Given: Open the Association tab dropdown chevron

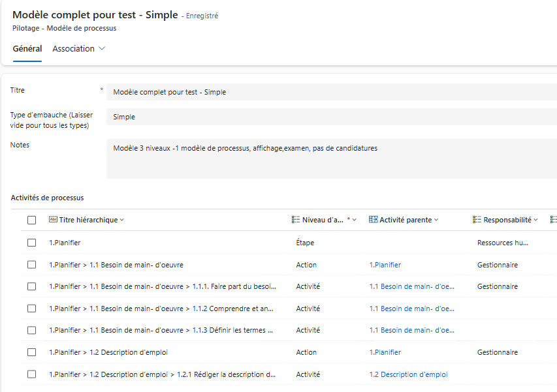Looking at the screenshot, I should (x=102, y=49).
